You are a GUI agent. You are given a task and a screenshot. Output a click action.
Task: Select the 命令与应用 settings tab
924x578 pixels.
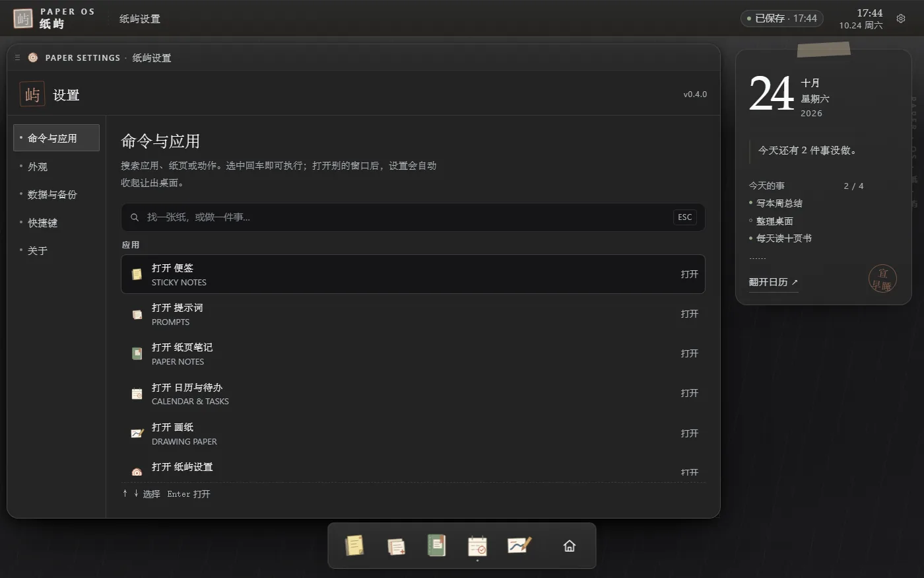pyautogui.click(x=56, y=138)
